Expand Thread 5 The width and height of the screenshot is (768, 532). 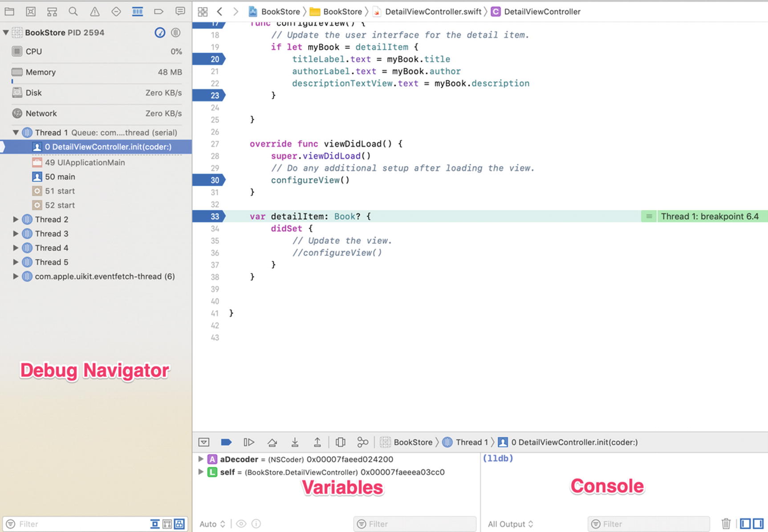16,262
